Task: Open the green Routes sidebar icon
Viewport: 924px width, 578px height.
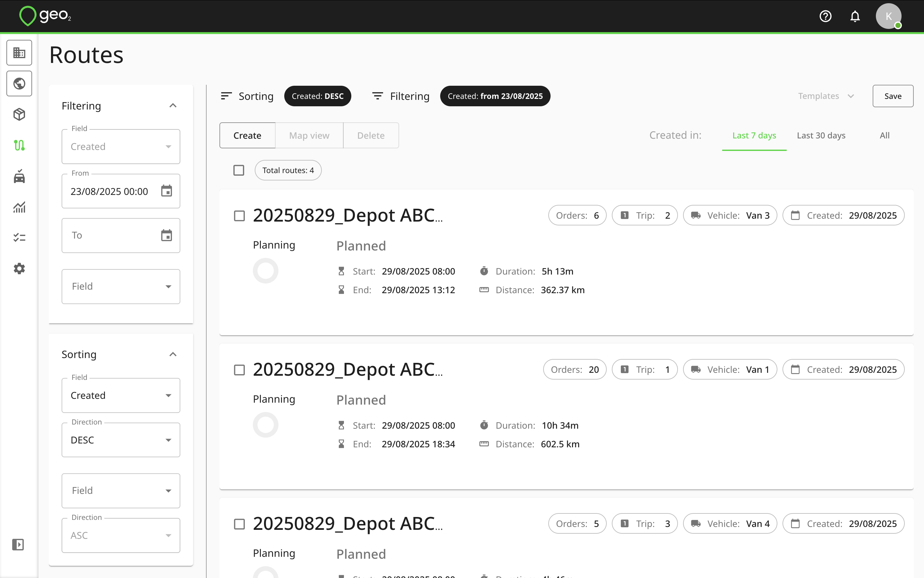Action: point(19,145)
